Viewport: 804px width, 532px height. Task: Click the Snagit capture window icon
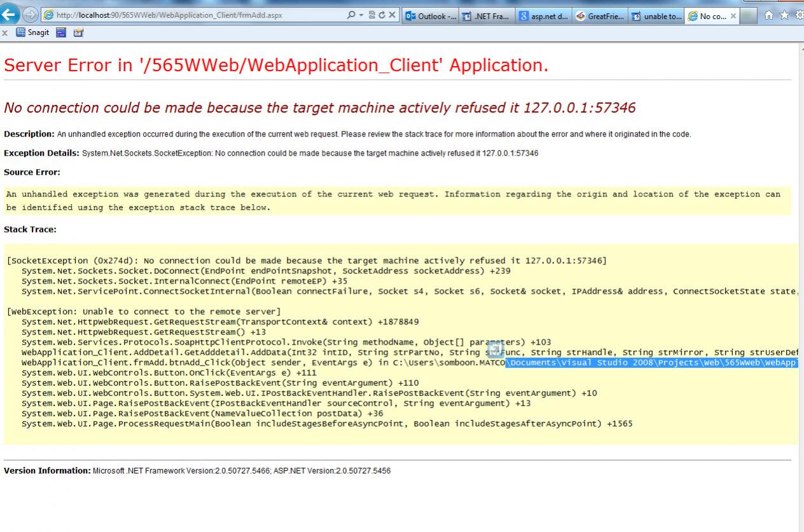(62, 34)
